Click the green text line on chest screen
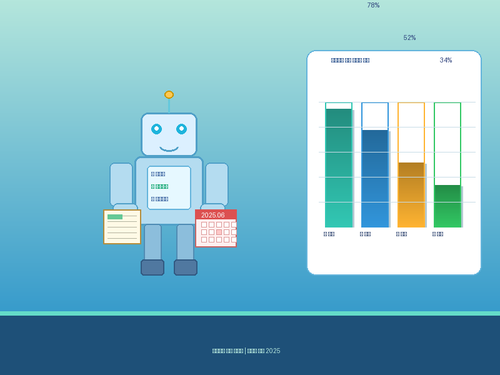This screenshot has height=375, width=500. (160, 187)
